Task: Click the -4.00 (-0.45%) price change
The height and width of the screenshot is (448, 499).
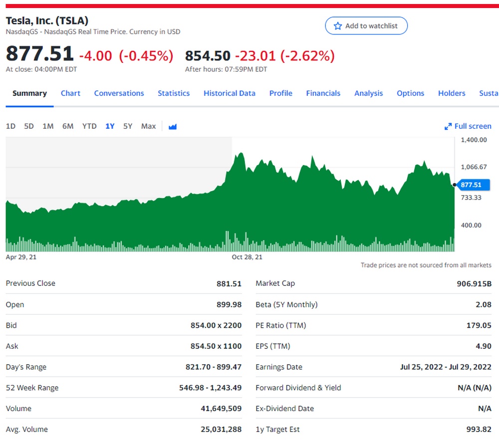Action: pyautogui.click(x=126, y=56)
